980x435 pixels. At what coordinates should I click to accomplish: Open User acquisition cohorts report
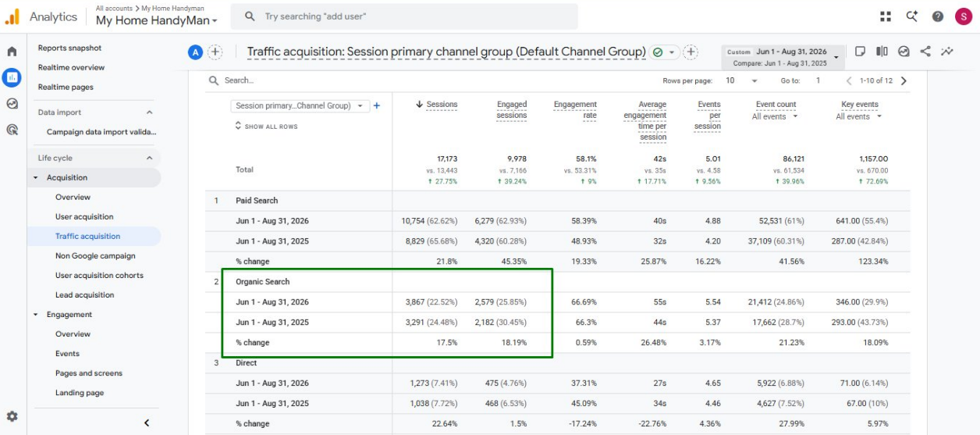[x=99, y=275]
